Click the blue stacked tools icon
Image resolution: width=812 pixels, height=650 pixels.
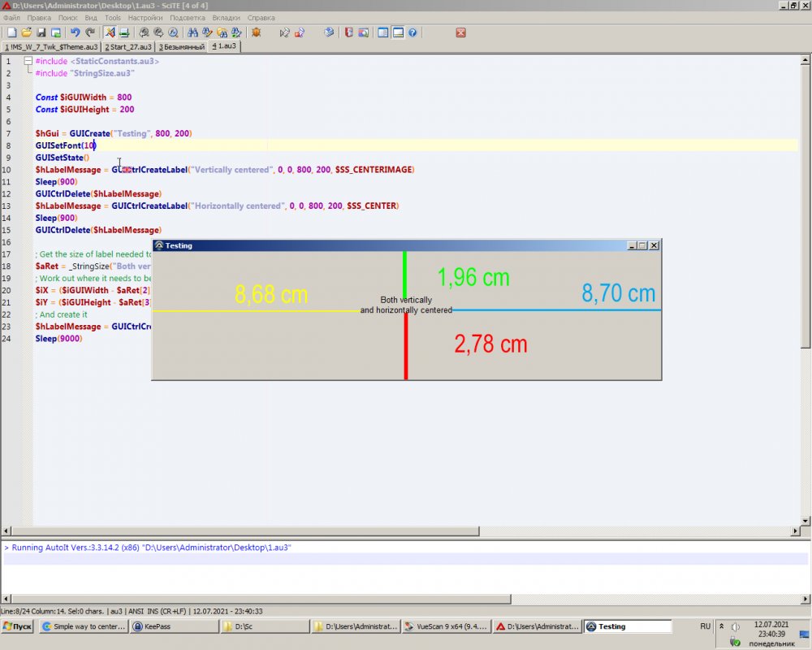(x=330, y=32)
